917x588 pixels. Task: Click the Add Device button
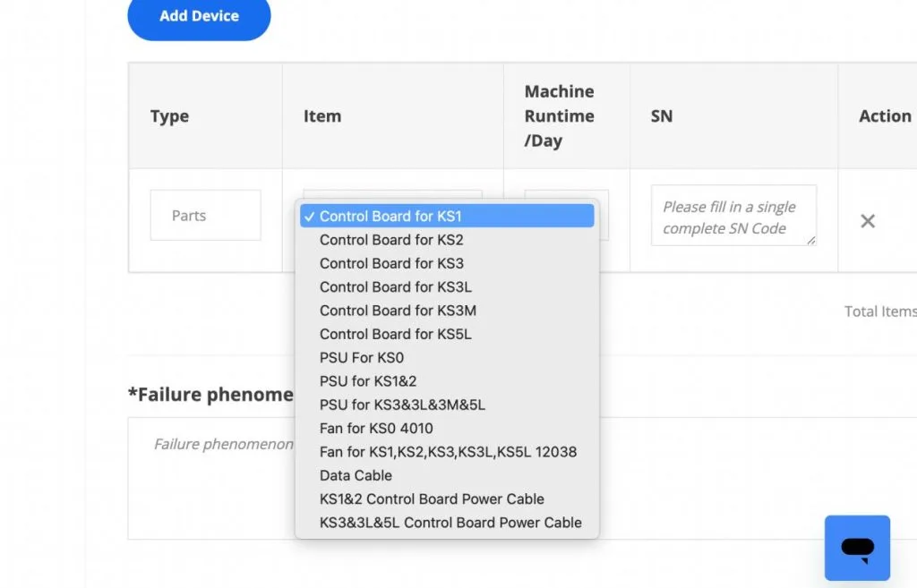click(199, 16)
